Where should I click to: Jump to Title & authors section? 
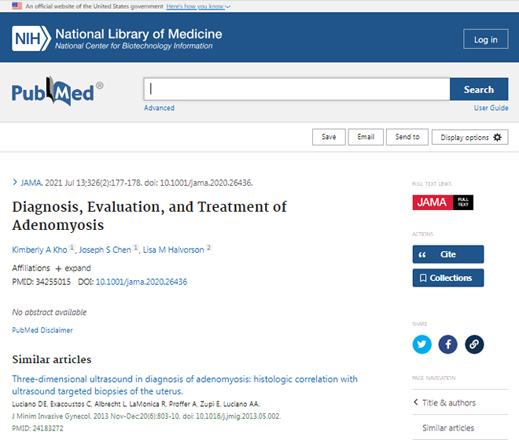448,403
